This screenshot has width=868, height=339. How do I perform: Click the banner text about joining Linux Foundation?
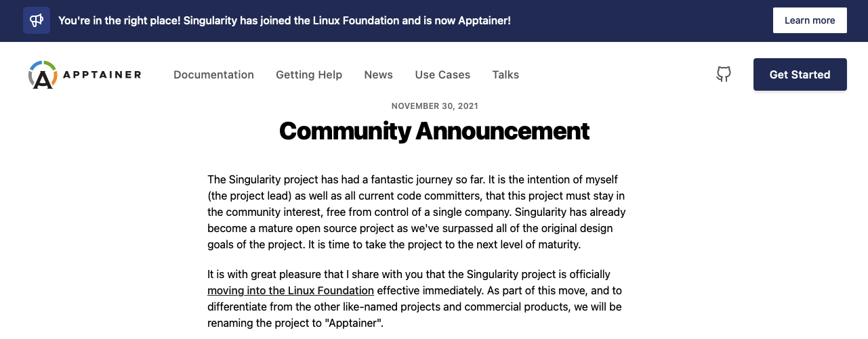[285, 20]
